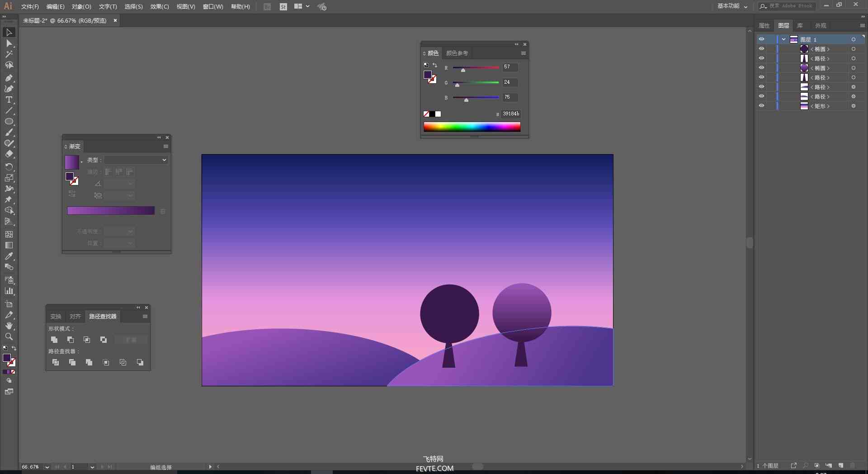Image resolution: width=868 pixels, height=474 pixels.
Task: Click the Unite shape mode icon
Action: [x=54, y=340]
